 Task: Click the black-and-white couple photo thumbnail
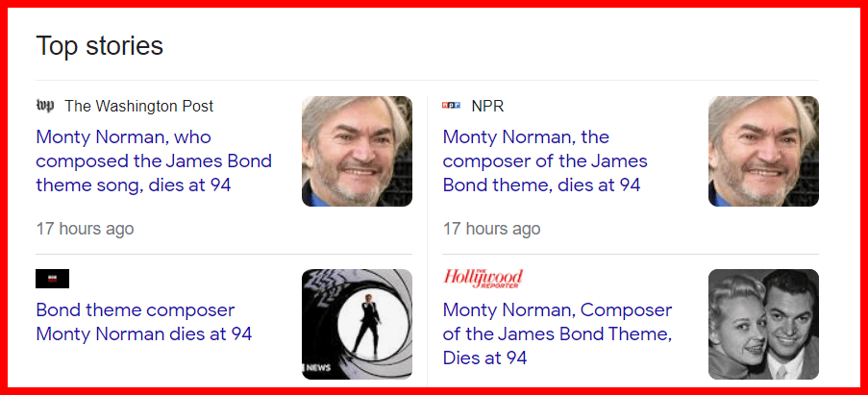click(763, 324)
